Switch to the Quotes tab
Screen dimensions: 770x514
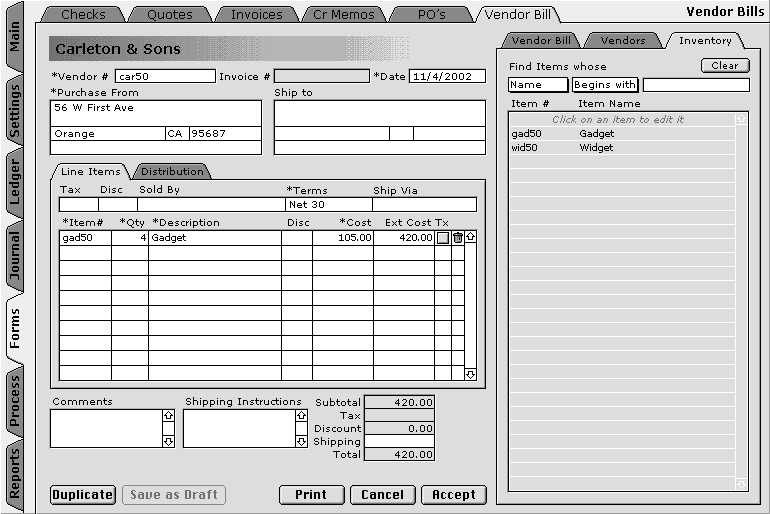click(170, 15)
